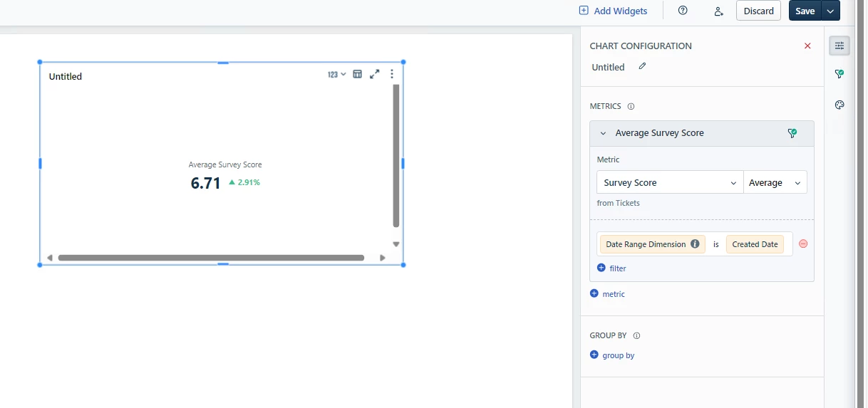Edit chart title with pencil icon
The width and height of the screenshot is (868, 408).
(x=642, y=66)
